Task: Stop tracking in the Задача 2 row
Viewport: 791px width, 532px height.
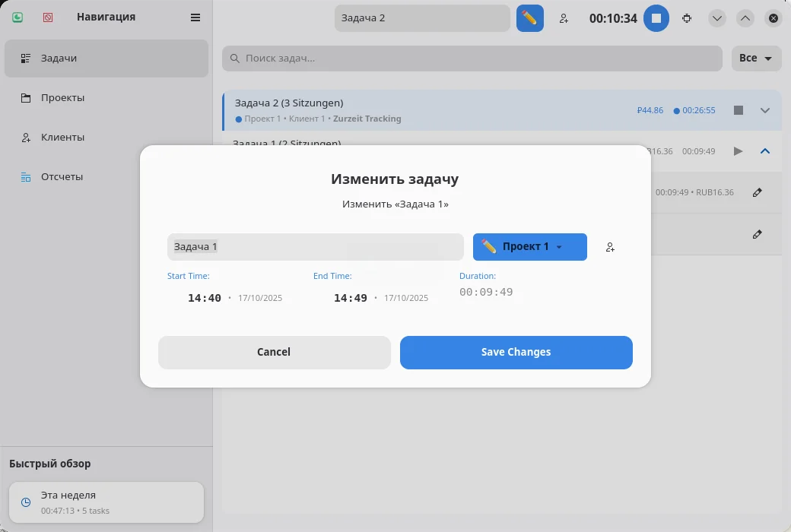Action: click(738, 110)
